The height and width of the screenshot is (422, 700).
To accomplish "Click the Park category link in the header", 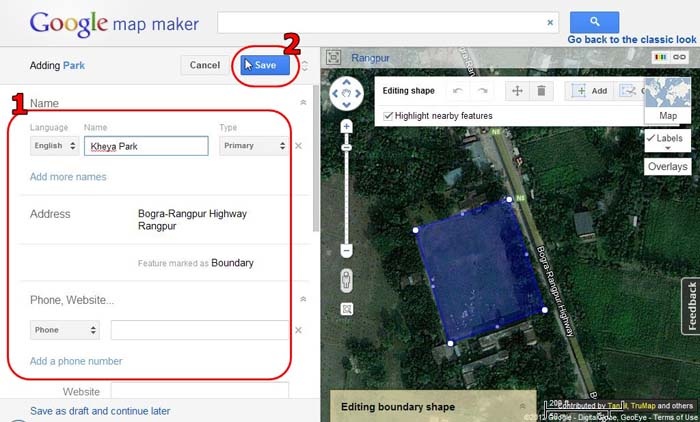I will 74,65.
